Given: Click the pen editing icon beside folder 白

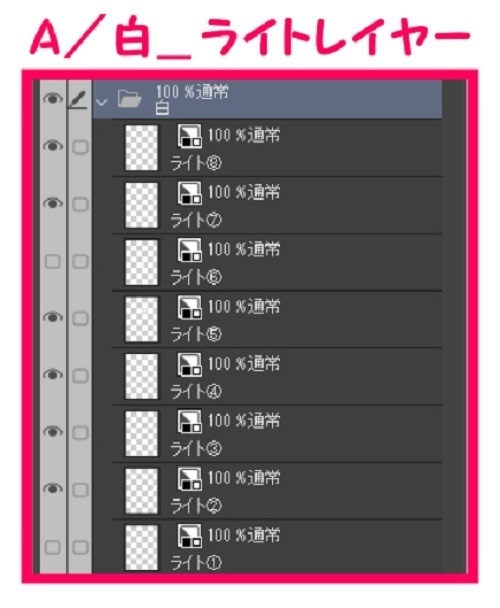Looking at the screenshot, I should (x=78, y=100).
